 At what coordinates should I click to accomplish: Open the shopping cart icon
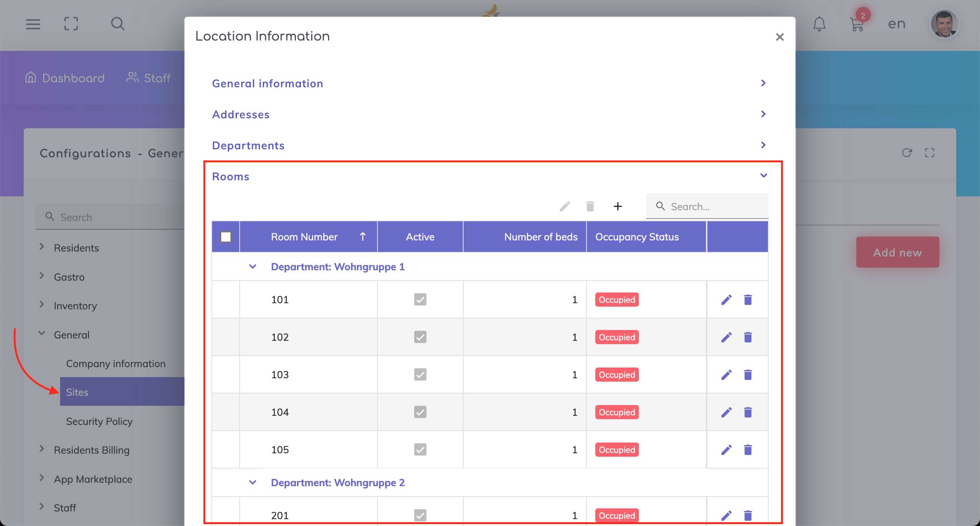[x=856, y=24]
